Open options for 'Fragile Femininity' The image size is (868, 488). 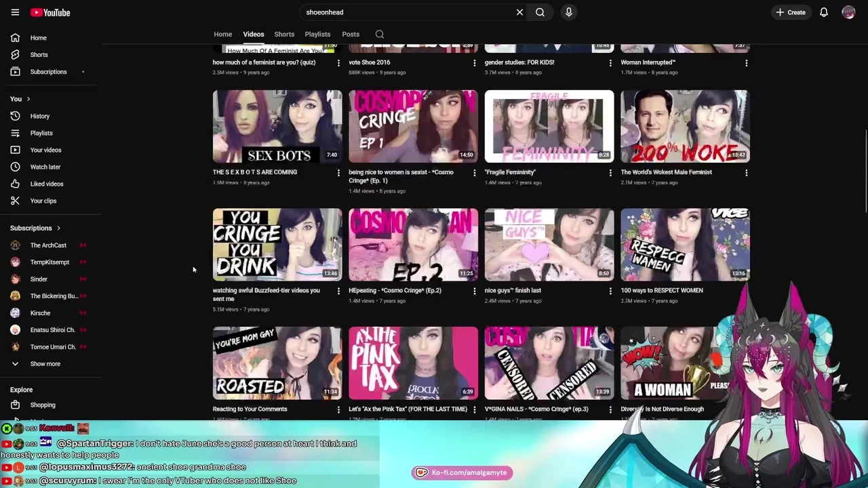[610, 173]
